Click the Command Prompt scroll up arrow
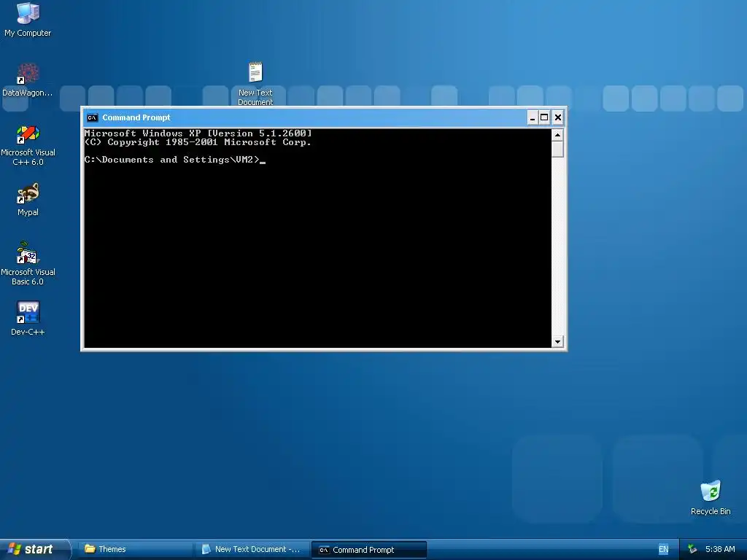 (557, 135)
